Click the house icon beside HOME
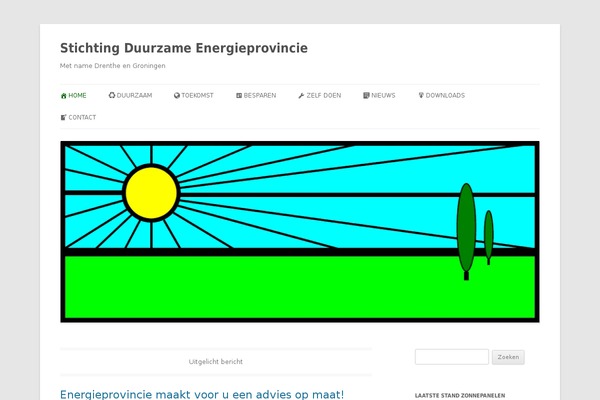This screenshot has width=600, height=400. (x=64, y=96)
